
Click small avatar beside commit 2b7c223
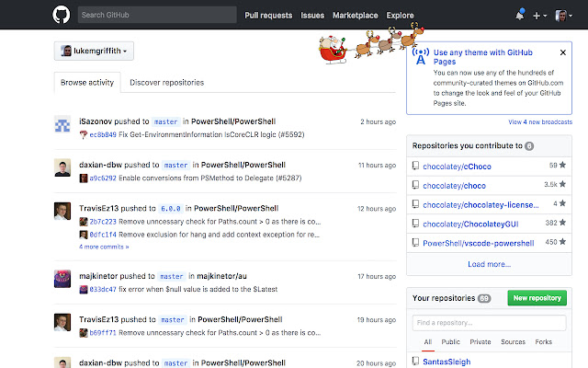(x=84, y=222)
